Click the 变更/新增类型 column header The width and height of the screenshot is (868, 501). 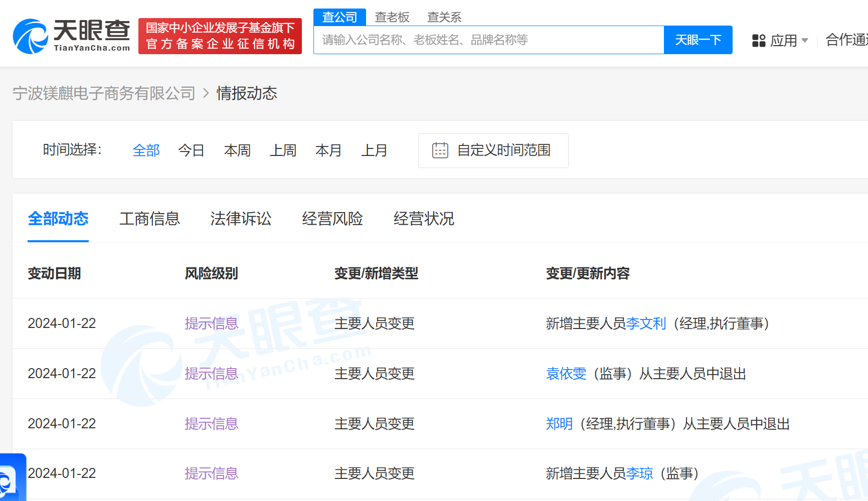click(x=376, y=273)
